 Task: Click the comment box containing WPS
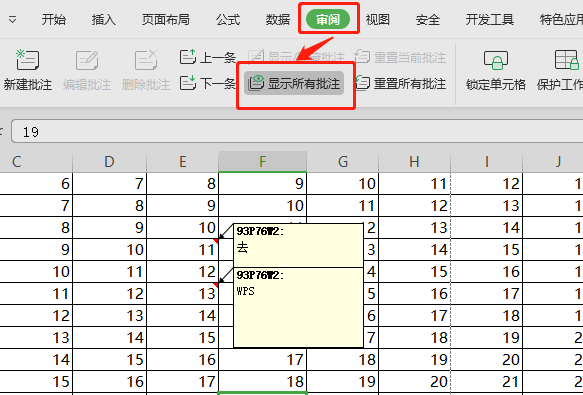pyautogui.click(x=298, y=308)
